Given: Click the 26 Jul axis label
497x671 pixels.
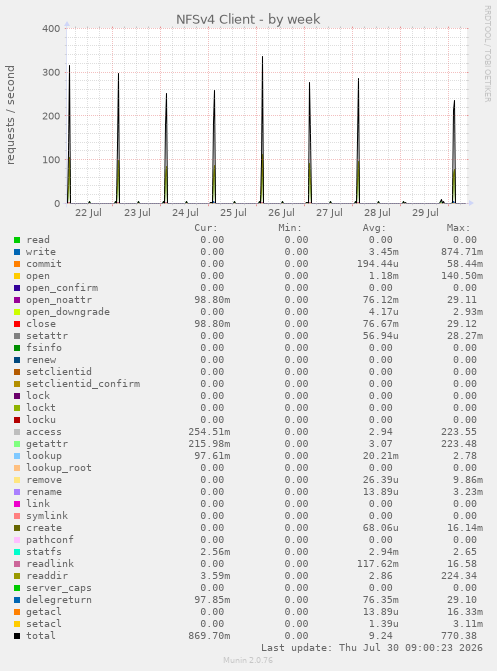Looking at the screenshot, I should click(x=281, y=213).
